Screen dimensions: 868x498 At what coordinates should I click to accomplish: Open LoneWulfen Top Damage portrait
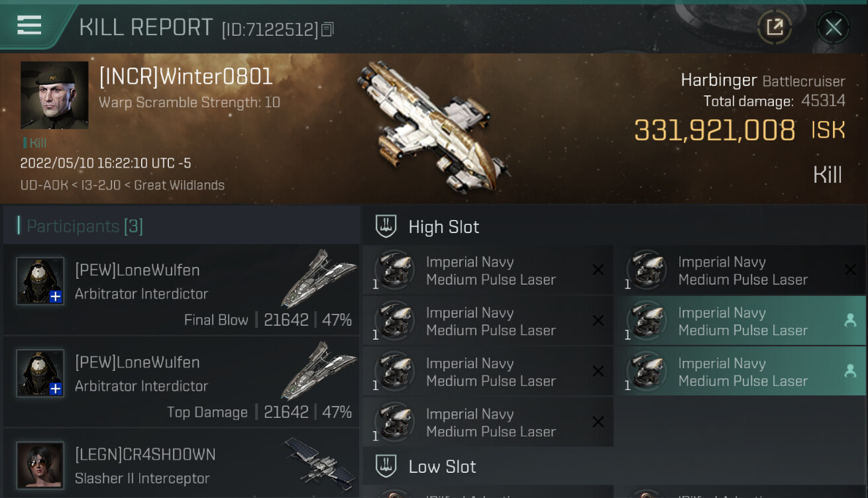click(x=40, y=373)
